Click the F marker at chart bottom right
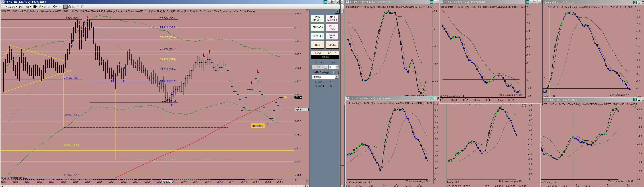The height and width of the screenshot is (187, 644). [308, 182]
